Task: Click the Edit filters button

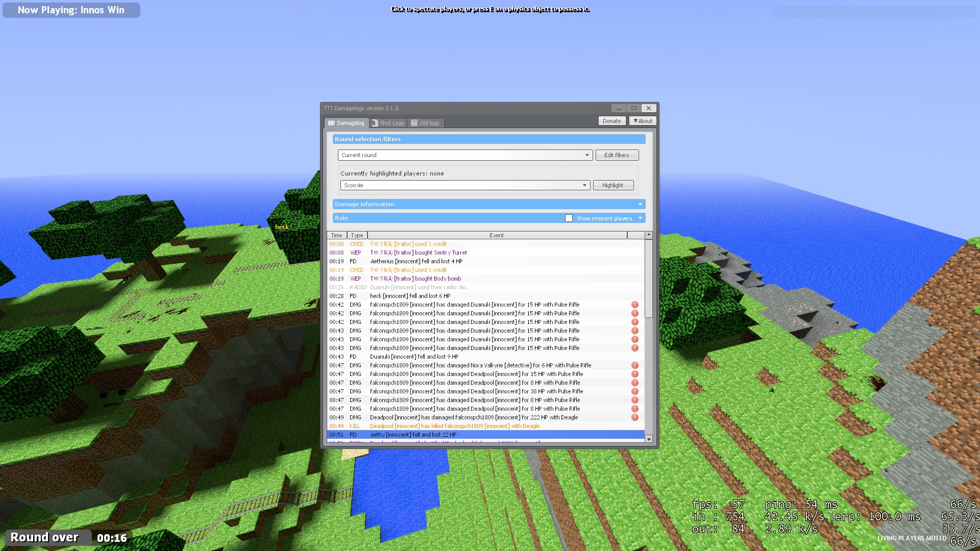Action: click(617, 155)
